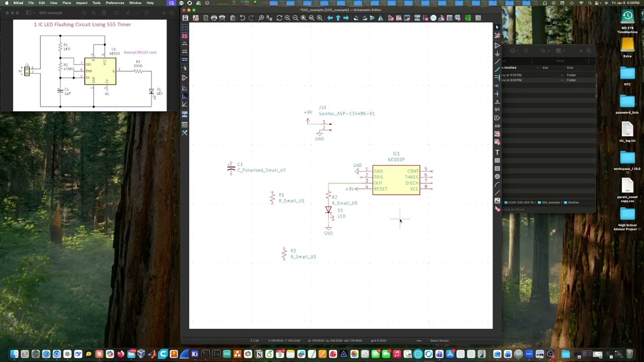Refresh the schematic view
The height and width of the screenshot is (362, 644).
(x=279, y=18)
